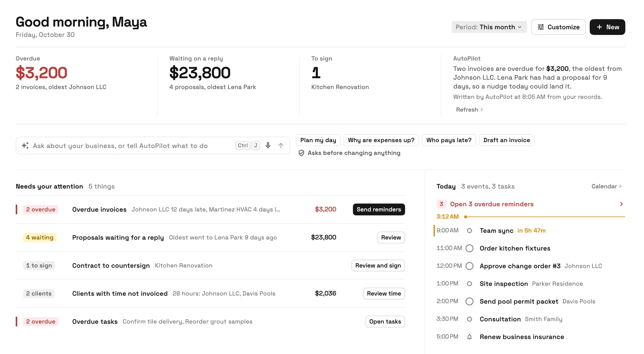
Task: Check off Approve change order #3
Action: 469,266
